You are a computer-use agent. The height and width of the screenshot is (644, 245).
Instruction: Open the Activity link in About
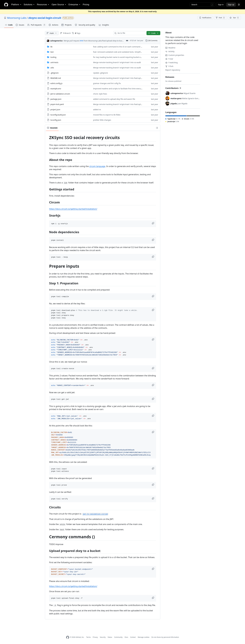click(x=171, y=51)
